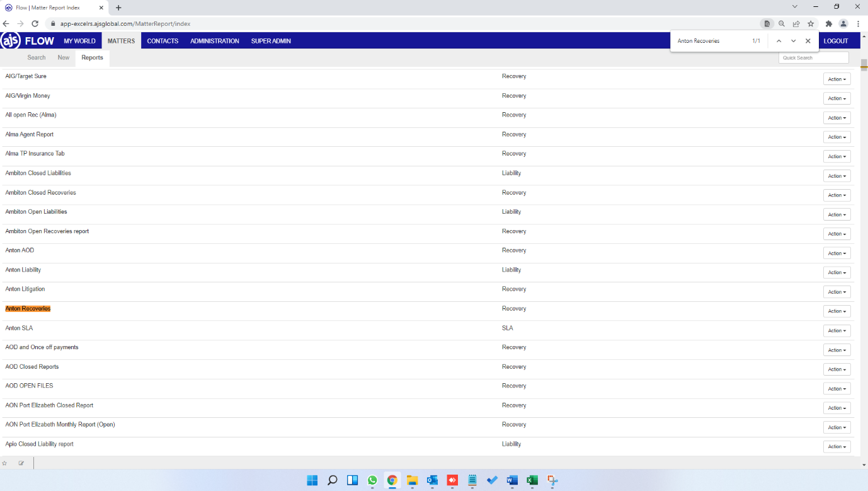Open the SUPER ADMIN menu

(x=271, y=41)
